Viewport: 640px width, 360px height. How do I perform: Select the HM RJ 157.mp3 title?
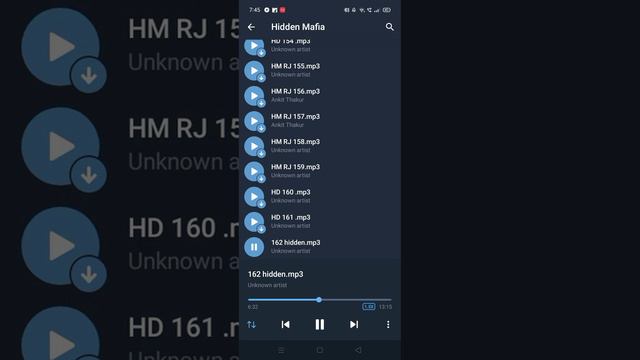click(x=296, y=117)
